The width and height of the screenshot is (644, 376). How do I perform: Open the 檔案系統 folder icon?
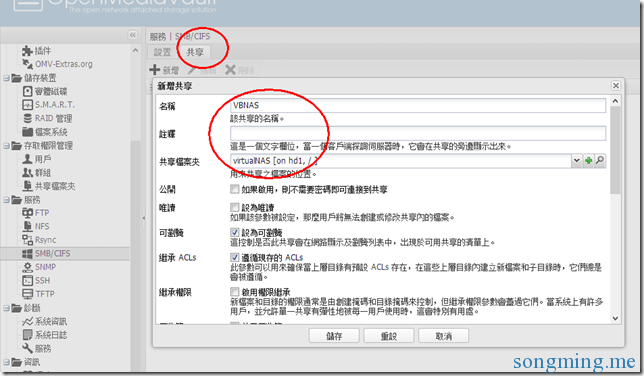tap(27, 132)
